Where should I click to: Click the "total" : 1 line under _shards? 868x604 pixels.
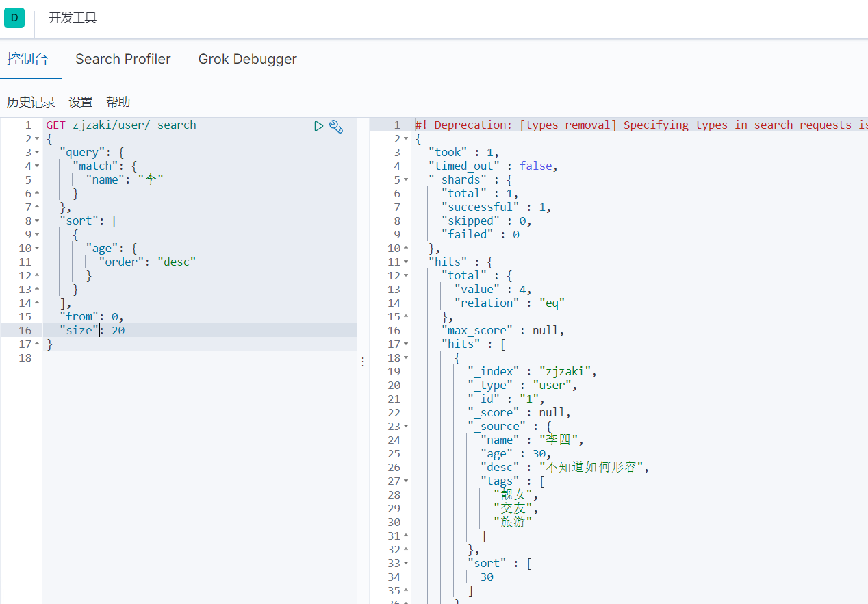pos(481,194)
